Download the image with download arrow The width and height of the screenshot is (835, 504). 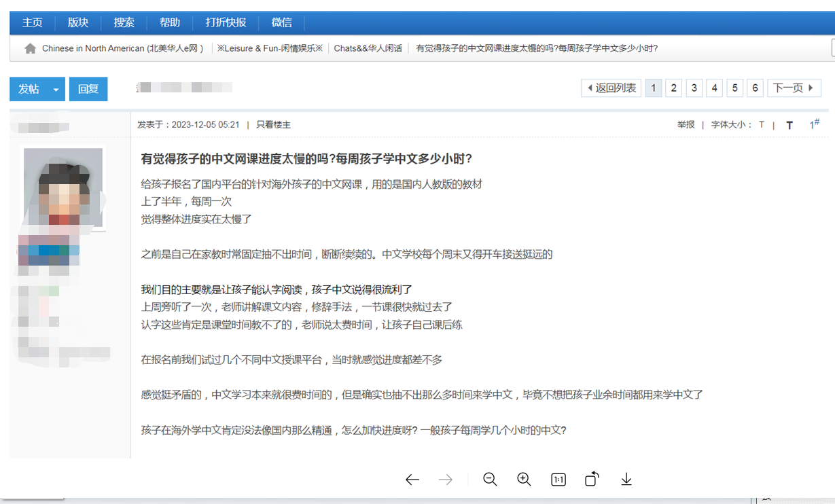(626, 480)
